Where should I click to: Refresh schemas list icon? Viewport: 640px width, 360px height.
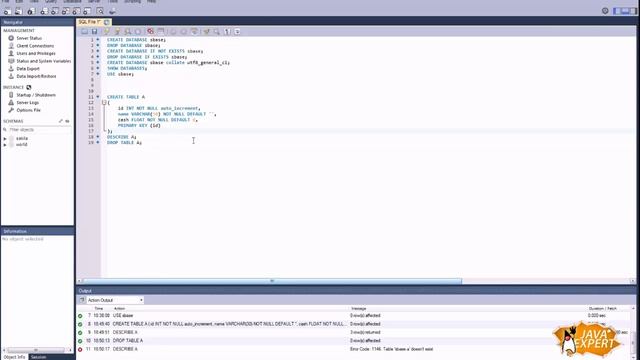coord(67,121)
